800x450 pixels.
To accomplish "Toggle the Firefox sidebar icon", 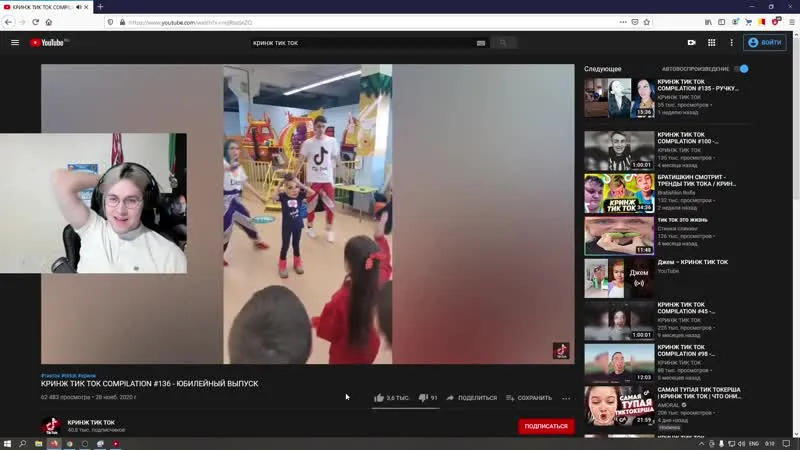I will 721,22.
